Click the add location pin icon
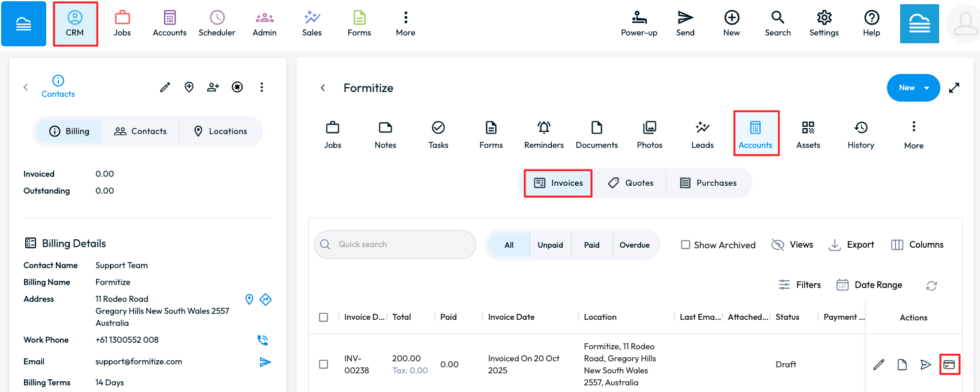This screenshot has width=980, height=392. tap(189, 87)
